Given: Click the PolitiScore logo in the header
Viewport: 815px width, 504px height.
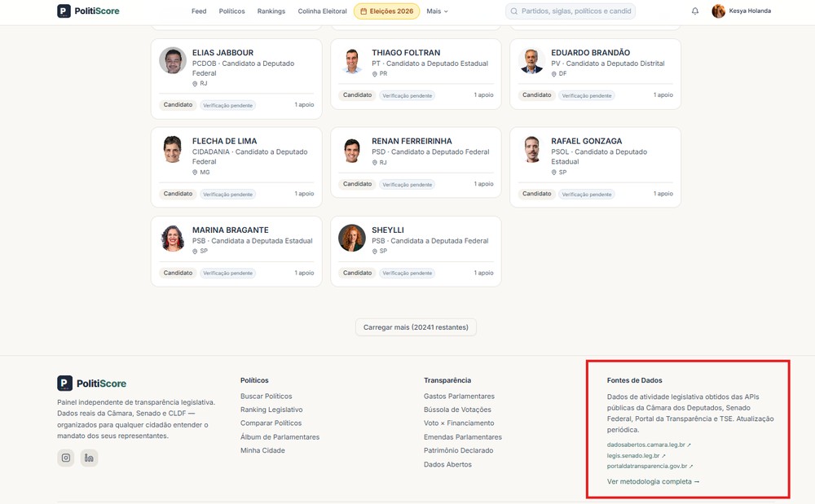Looking at the screenshot, I should click(x=88, y=11).
